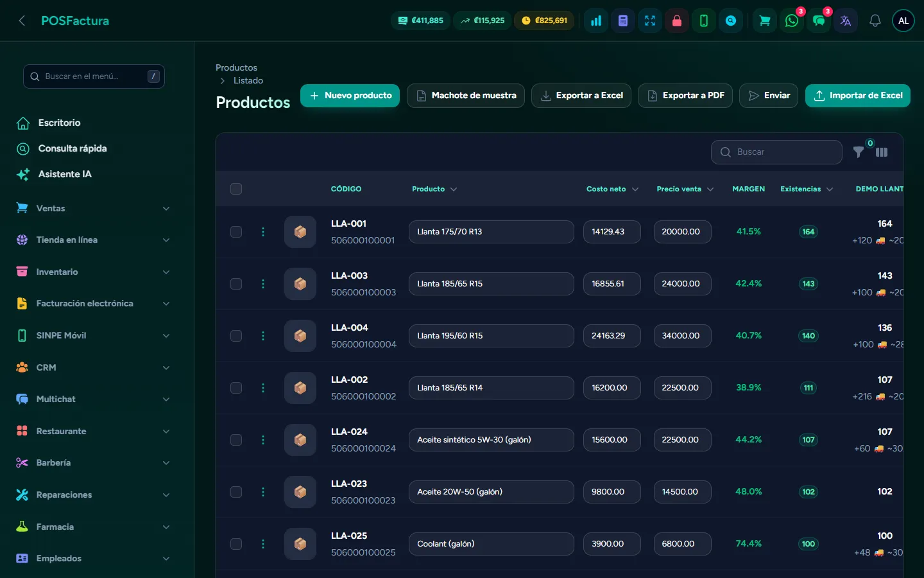
Task: Expand the CRM sidebar menu
Action: tap(94, 367)
